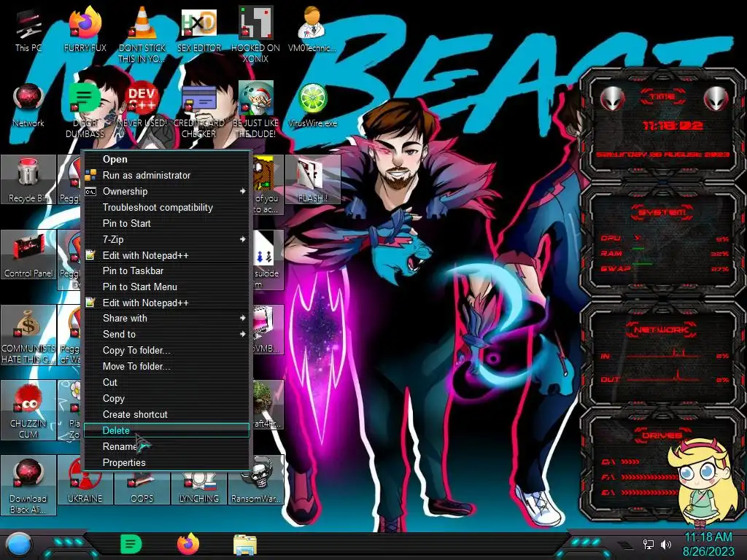Choose Pin to Start Menu
Image resolution: width=747 pixels, height=560 pixels.
point(167,287)
